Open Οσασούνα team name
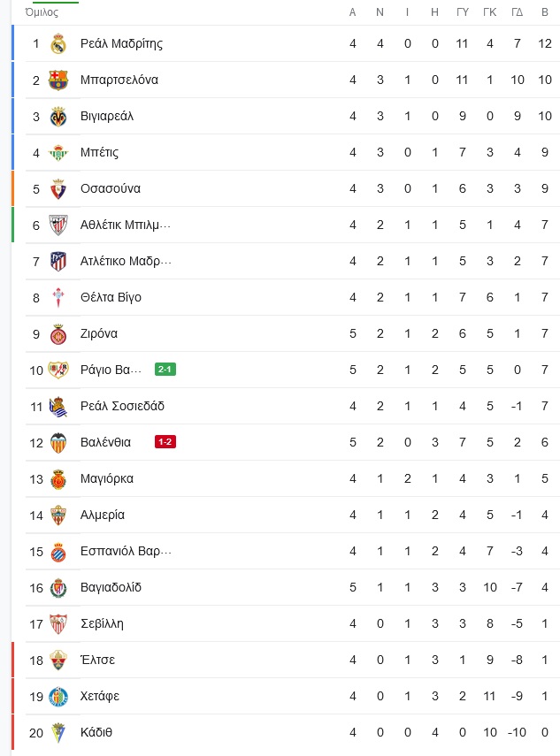The height and width of the screenshot is (756, 560). coord(111,188)
